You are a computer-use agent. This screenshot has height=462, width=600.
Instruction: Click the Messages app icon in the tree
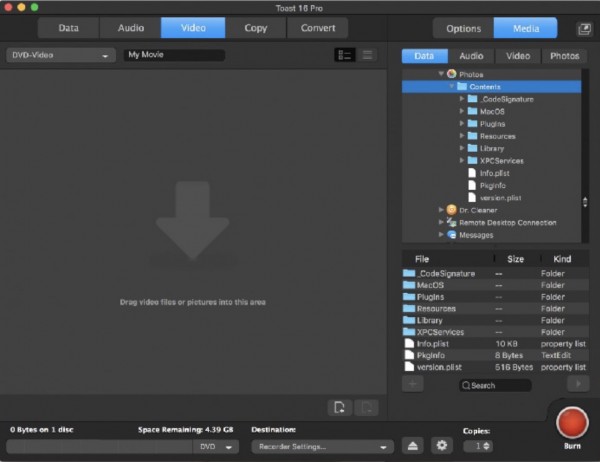pos(452,235)
